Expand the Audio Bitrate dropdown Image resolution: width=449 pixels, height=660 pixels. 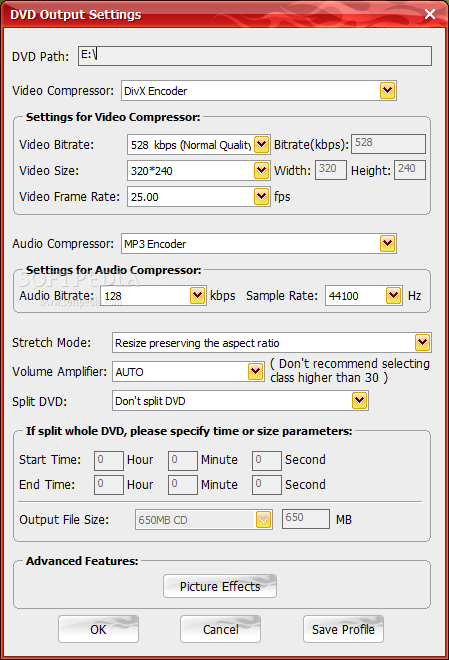click(153, 295)
